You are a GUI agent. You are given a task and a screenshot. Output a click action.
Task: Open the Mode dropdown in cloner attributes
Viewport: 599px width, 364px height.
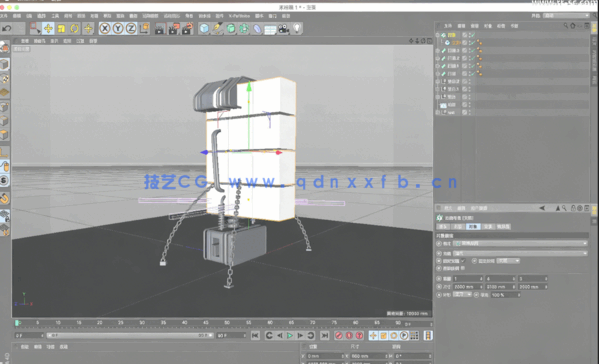pyautogui.click(x=520, y=243)
